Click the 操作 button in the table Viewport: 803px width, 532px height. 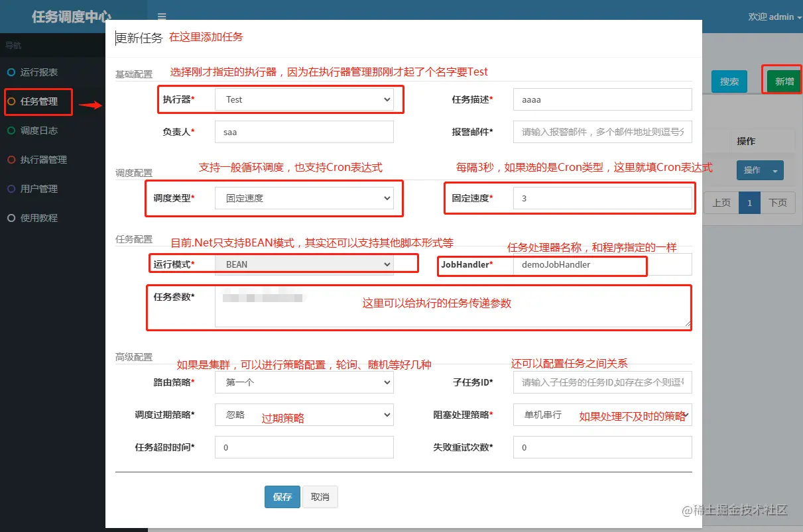pos(752,171)
